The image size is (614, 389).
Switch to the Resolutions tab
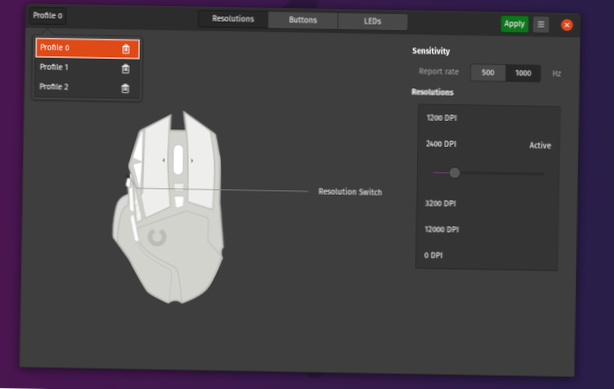tap(233, 19)
